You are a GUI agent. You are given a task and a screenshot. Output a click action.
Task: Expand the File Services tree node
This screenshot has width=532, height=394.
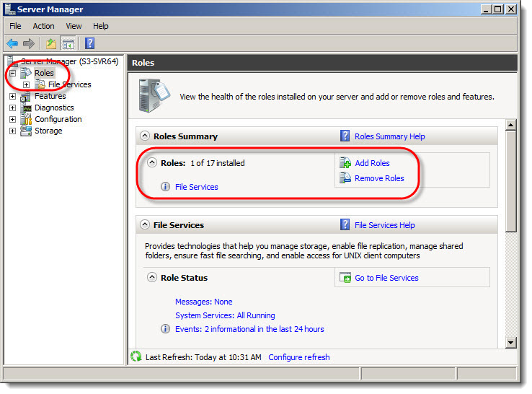coord(26,84)
